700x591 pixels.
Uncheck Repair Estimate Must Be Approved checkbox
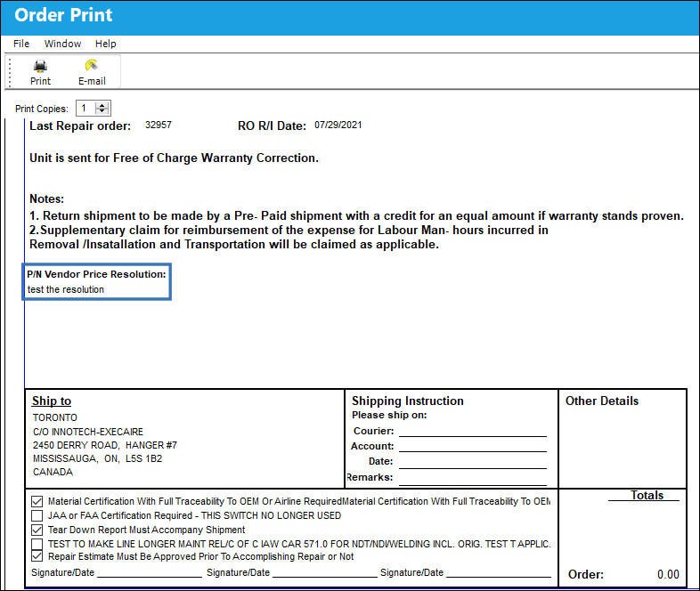coord(37,556)
